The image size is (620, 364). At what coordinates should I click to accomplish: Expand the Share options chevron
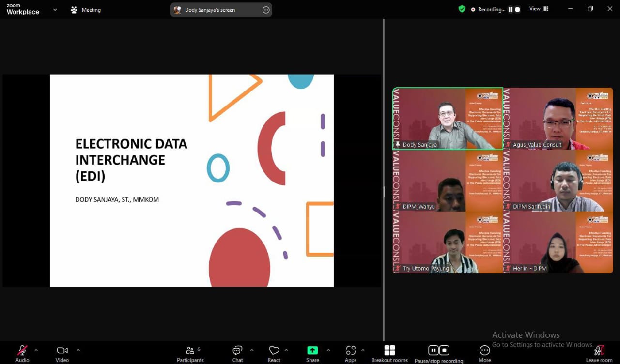click(x=328, y=350)
